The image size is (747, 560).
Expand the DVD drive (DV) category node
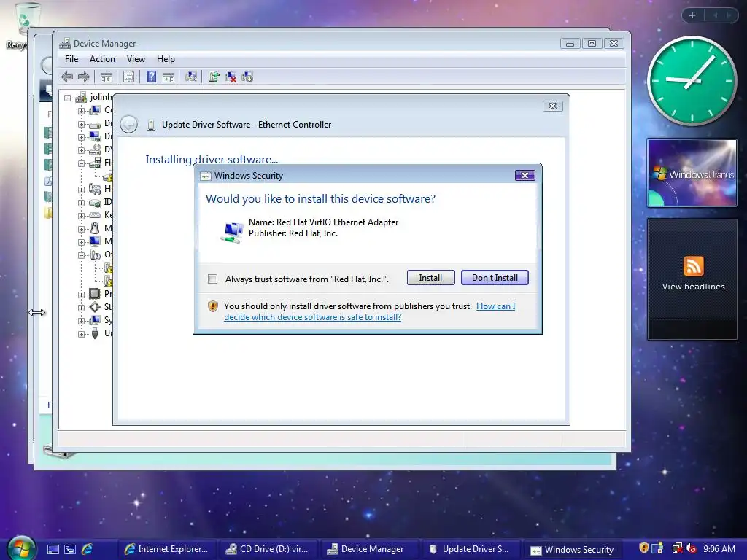point(82,150)
